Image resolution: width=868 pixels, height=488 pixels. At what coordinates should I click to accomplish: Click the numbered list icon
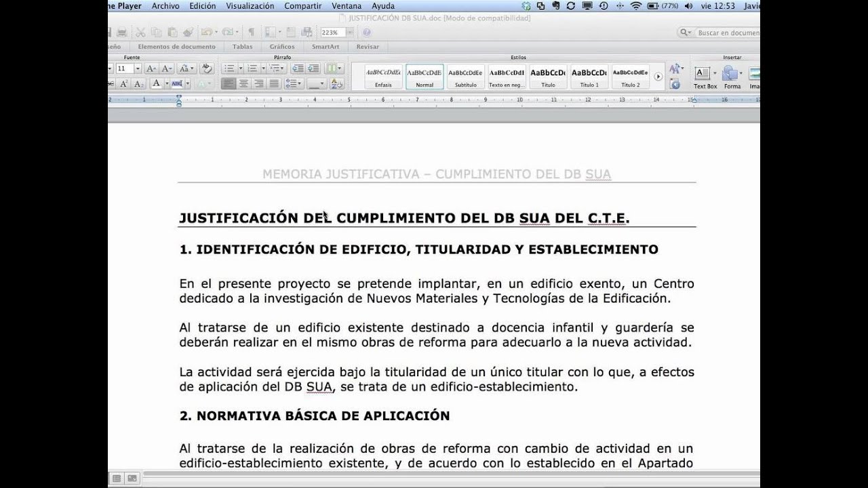point(252,68)
